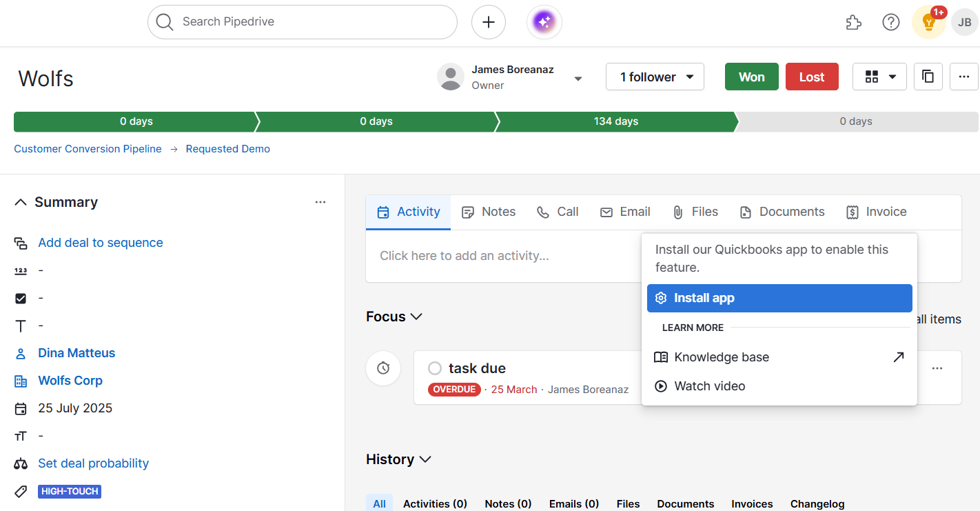Viewport: 980px width, 511px height.
Task: Click the sequence icon beside Add deal to sequence
Action: point(21,243)
